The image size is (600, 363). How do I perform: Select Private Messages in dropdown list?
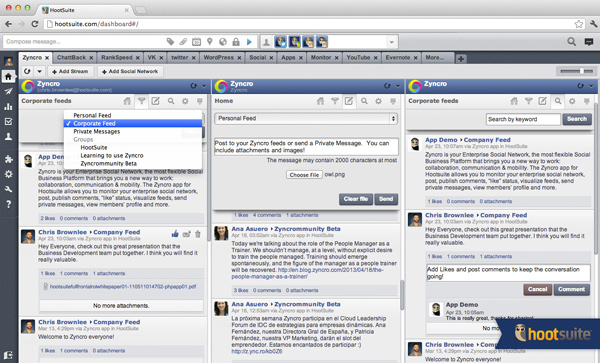point(133,131)
